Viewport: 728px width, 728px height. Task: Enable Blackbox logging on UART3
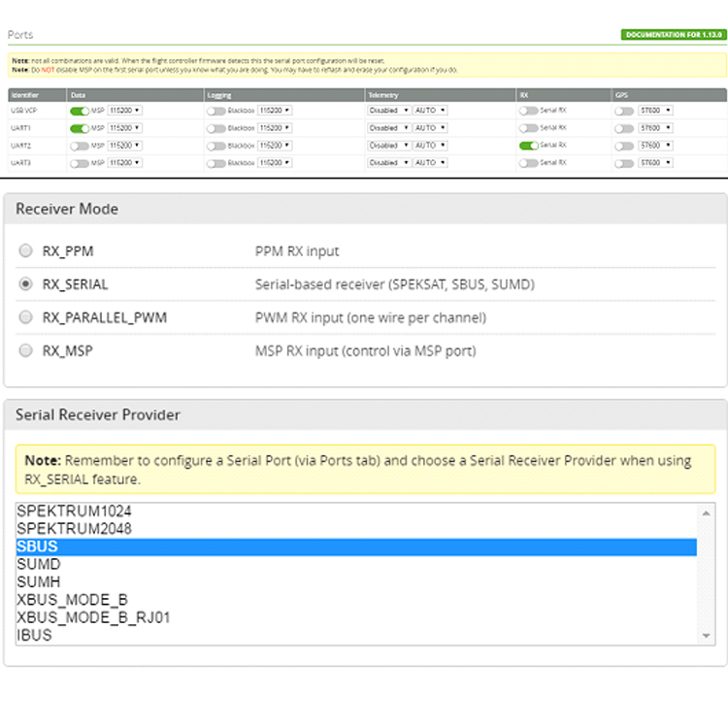click(x=215, y=163)
